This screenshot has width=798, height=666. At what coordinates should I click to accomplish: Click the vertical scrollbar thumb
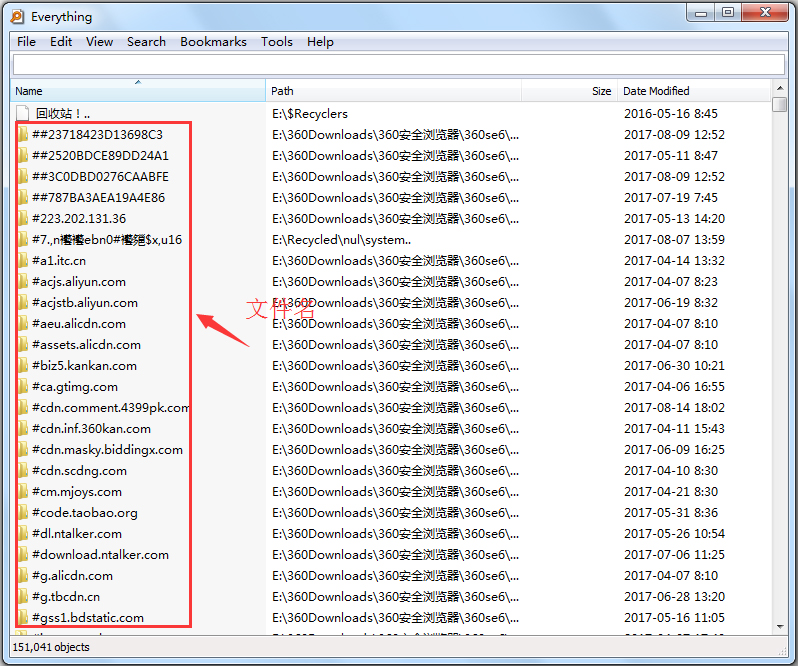coord(780,104)
